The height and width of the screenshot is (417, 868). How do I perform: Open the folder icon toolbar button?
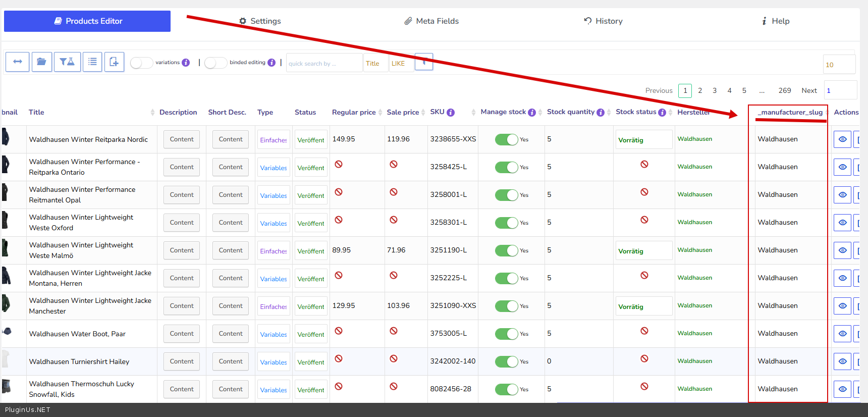pyautogui.click(x=41, y=62)
